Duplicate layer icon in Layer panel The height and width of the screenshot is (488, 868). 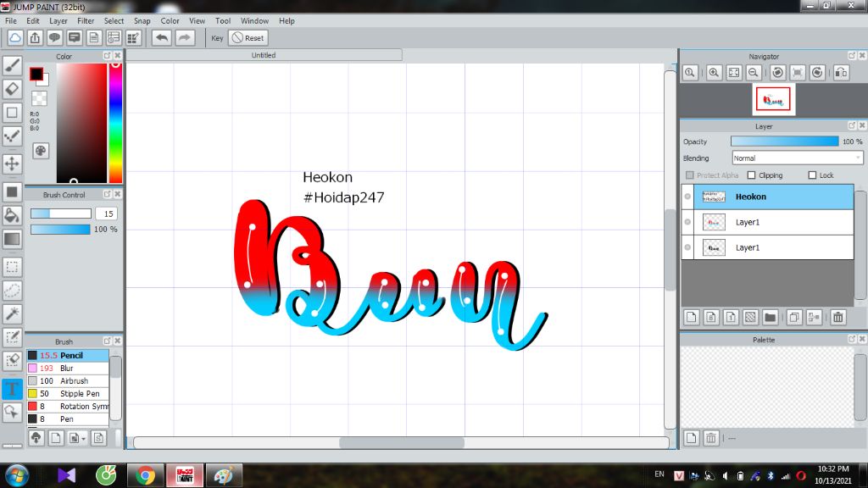(794, 317)
